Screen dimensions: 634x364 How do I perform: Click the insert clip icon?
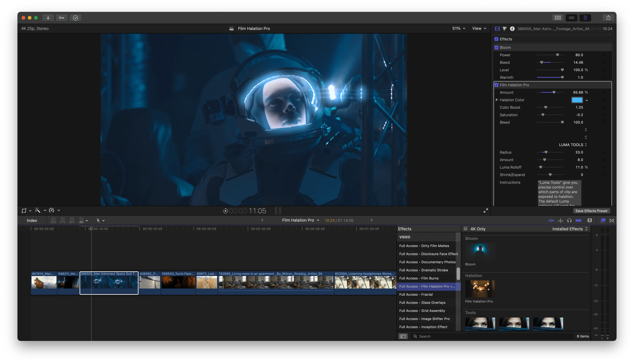tap(63, 220)
